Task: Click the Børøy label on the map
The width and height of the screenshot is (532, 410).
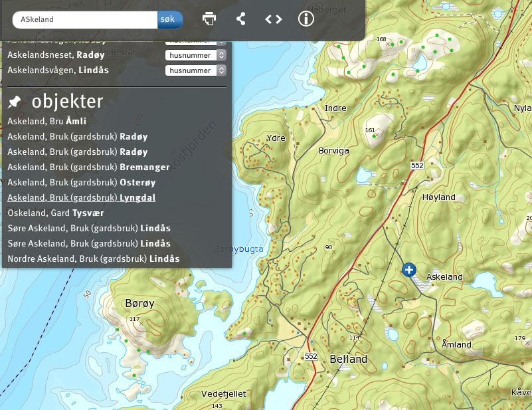Action: 139,303
